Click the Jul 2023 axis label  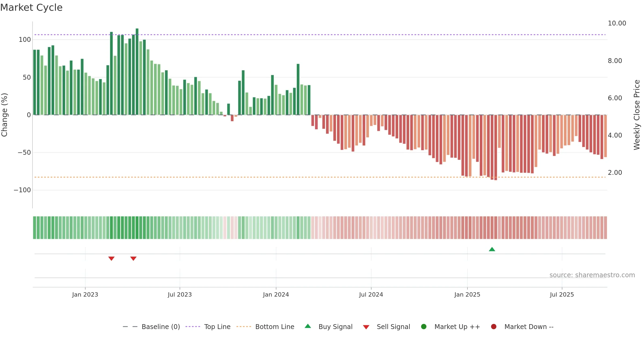coord(180,295)
